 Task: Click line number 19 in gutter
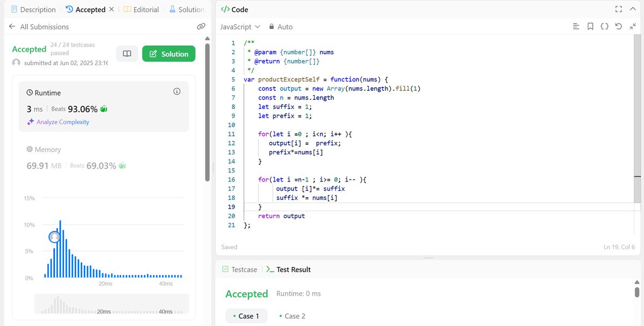coord(231,207)
